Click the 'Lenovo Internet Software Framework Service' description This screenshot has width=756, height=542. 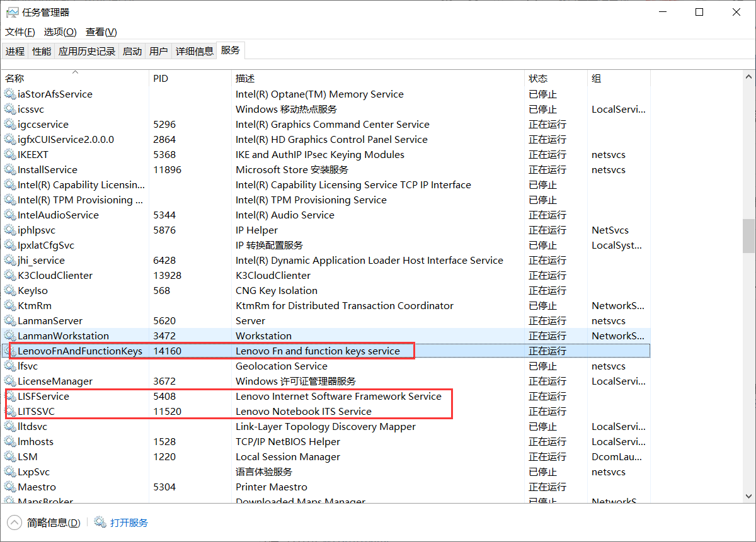coord(338,397)
